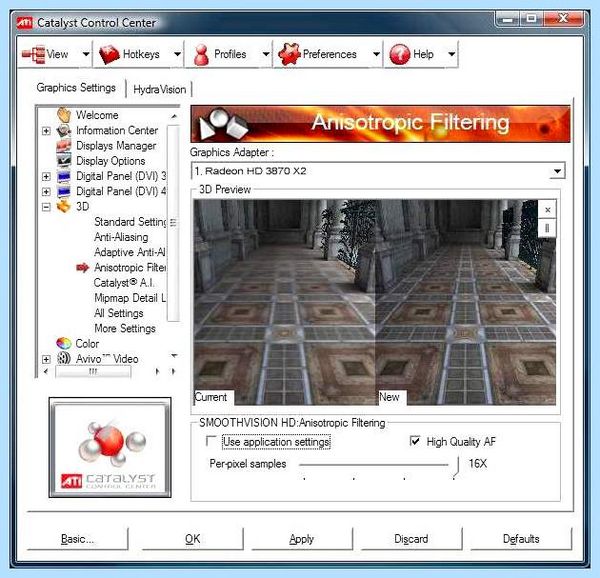Select Anti-Aliasing in the tree
Image resolution: width=600 pixels, height=578 pixels.
(121, 237)
